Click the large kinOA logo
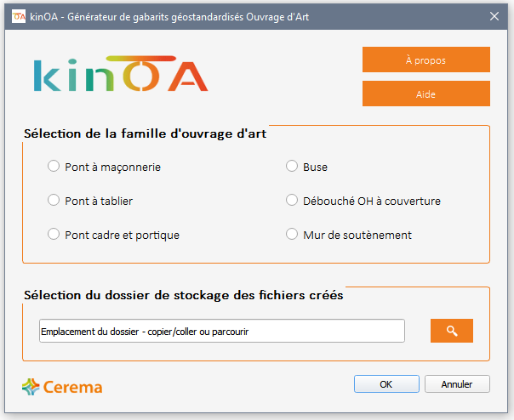Viewport: 514px width, 420px height. click(121, 75)
